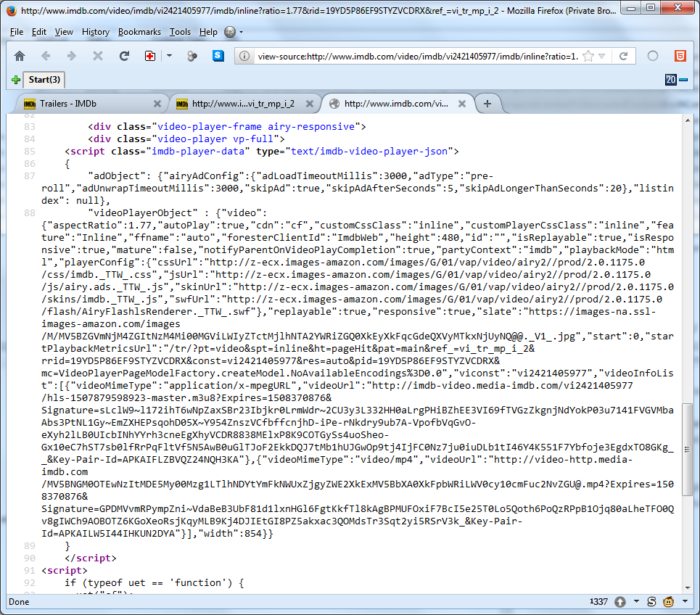700x615 pixels.
Task: Click the blue minus icon near 20
Action: point(683,80)
